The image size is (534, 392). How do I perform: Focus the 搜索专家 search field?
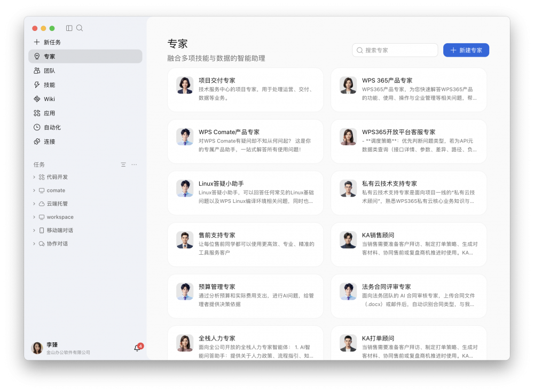tap(395, 50)
